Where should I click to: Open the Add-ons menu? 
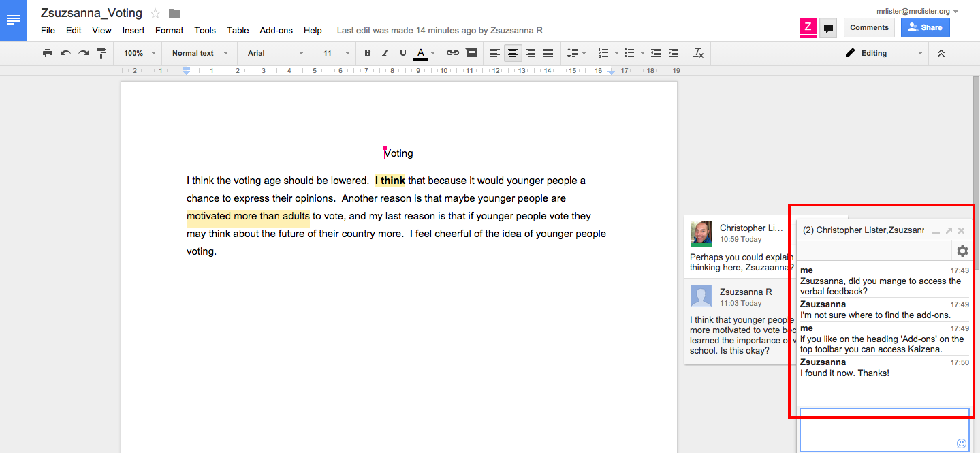pos(276,30)
